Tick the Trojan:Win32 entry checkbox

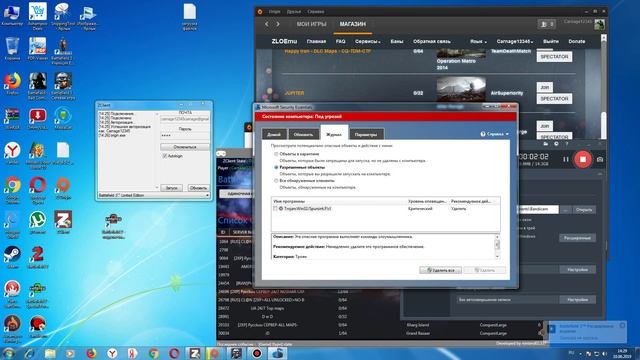click(x=275, y=208)
